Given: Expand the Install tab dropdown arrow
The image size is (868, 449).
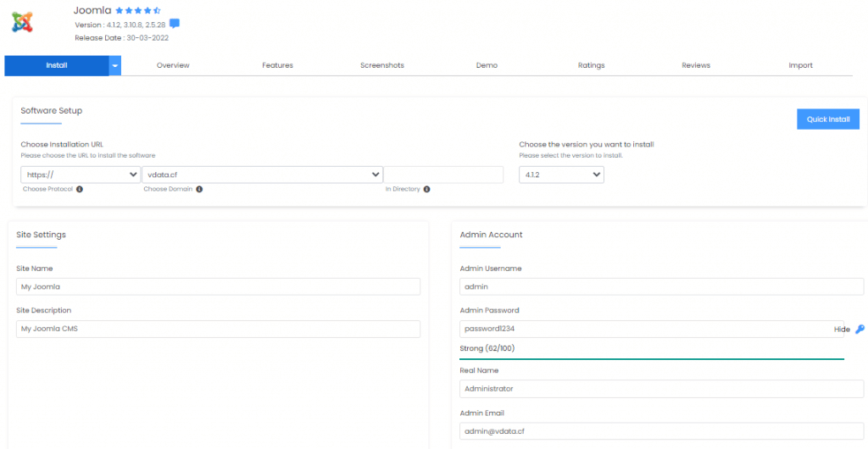Looking at the screenshot, I should coord(115,65).
